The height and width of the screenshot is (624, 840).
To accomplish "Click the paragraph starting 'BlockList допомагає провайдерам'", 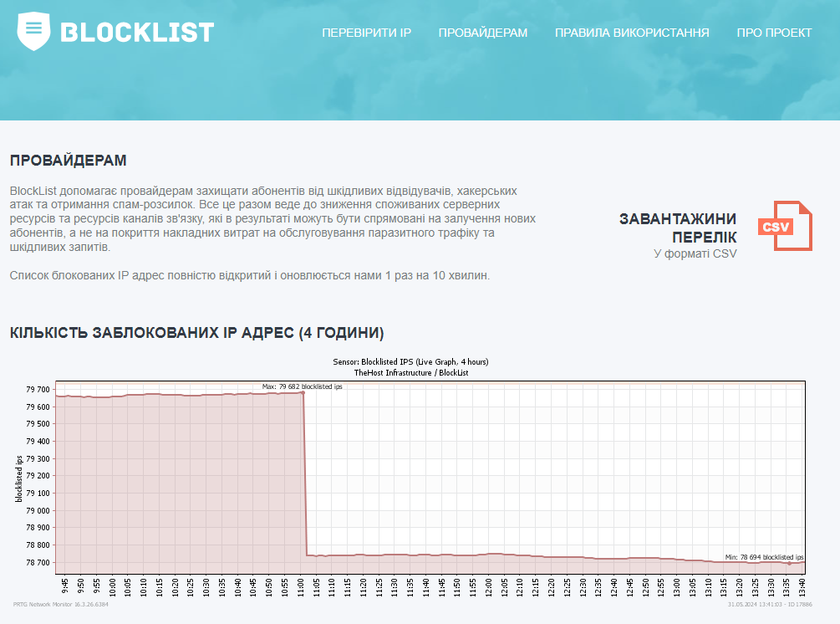I will (272, 218).
